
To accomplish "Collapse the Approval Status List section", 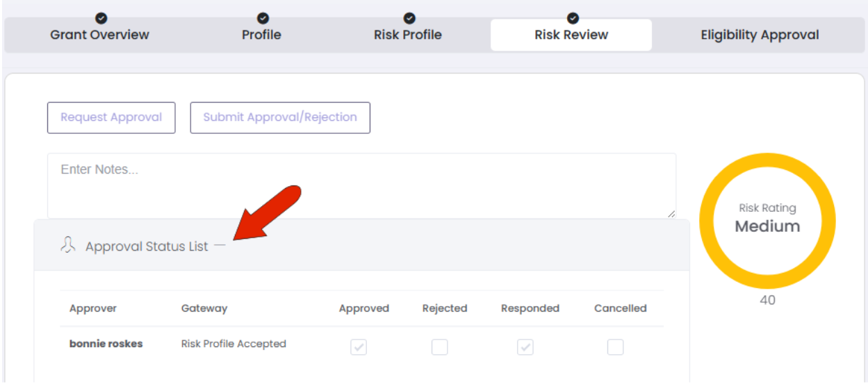I will [220, 246].
